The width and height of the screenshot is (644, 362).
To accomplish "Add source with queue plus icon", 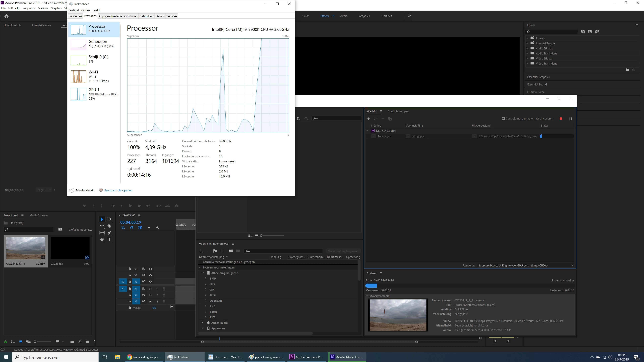I will point(368,119).
